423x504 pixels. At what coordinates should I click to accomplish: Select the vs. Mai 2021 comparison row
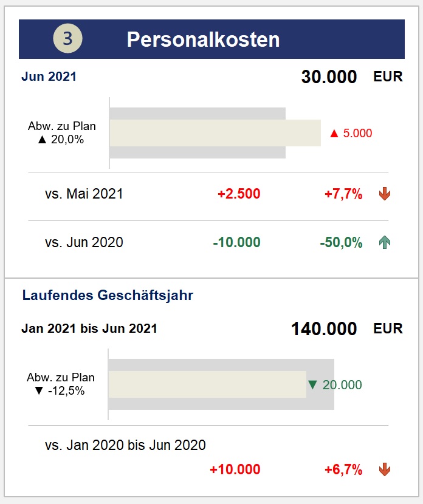pyautogui.click(x=208, y=194)
